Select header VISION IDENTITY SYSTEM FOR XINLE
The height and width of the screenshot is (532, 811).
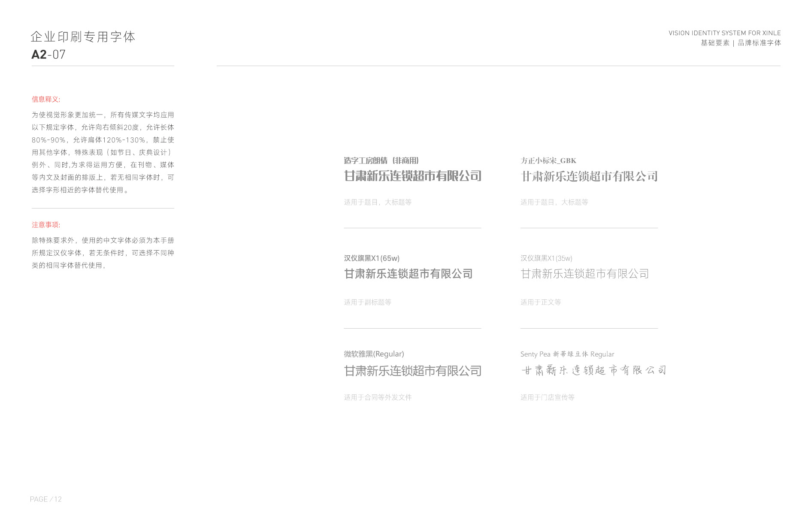click(x=724, y=33)
